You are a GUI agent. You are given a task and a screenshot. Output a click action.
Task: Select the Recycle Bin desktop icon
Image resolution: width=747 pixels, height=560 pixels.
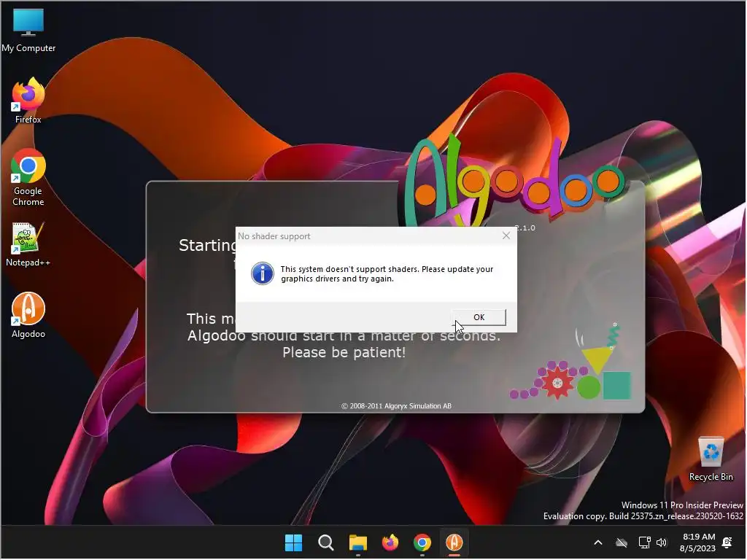click(x=711, y=459)
